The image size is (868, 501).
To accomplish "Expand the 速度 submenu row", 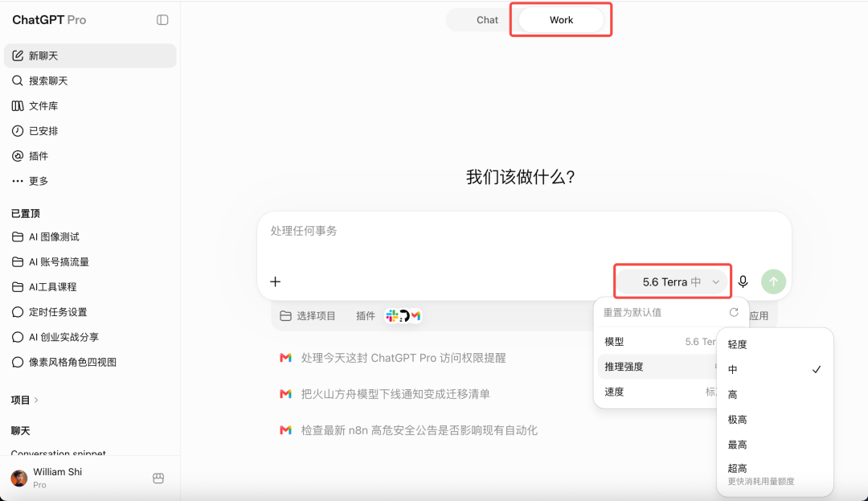I will coord(657,392).
